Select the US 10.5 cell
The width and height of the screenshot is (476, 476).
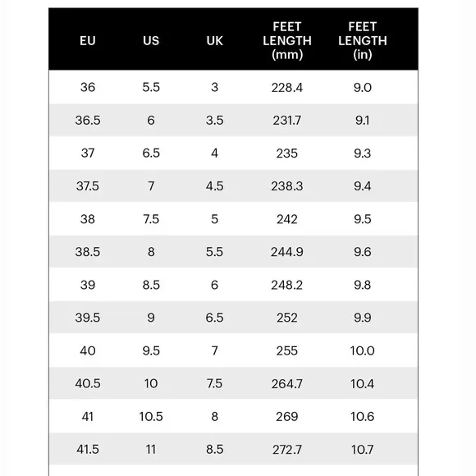point(151,417)
